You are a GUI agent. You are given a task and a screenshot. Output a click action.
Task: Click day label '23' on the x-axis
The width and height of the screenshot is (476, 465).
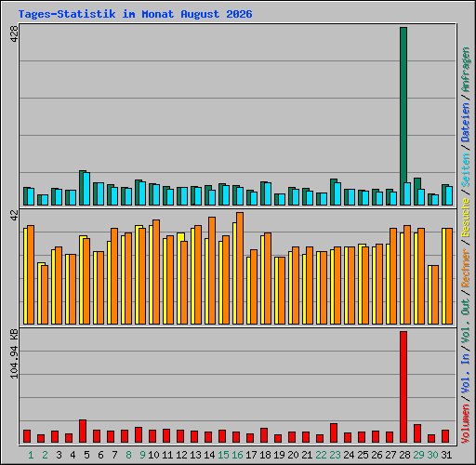click(x=335, y=455)
